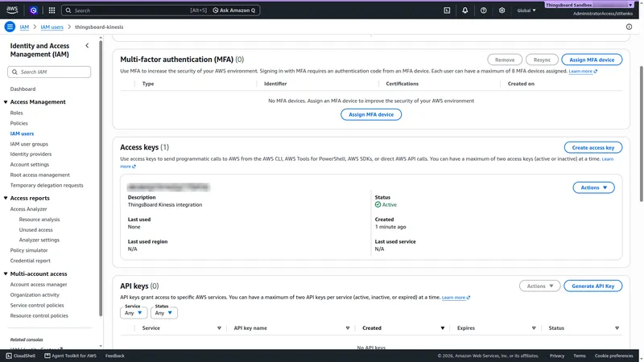
Task: Open MFA Learn more link
Action: (x=583, y=72)
